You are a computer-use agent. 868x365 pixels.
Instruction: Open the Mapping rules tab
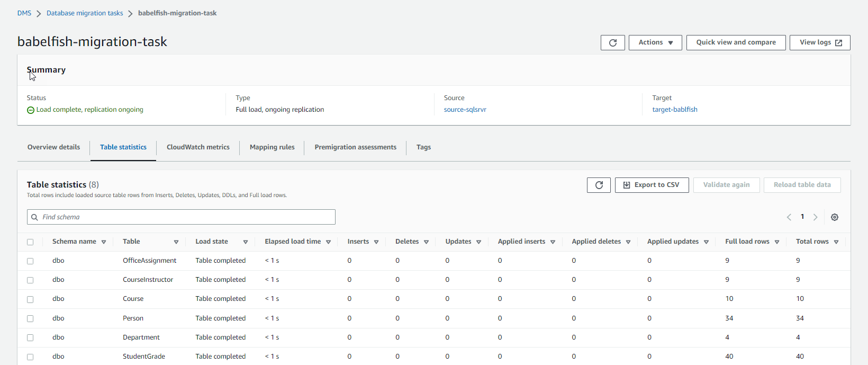[272, 147]
